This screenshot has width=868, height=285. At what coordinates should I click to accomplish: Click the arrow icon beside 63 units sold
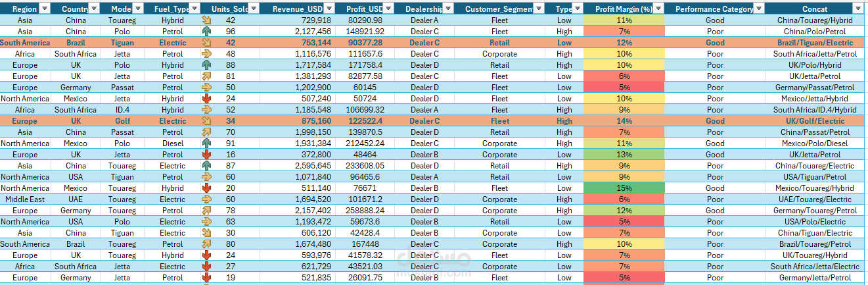tap(207, 222)
